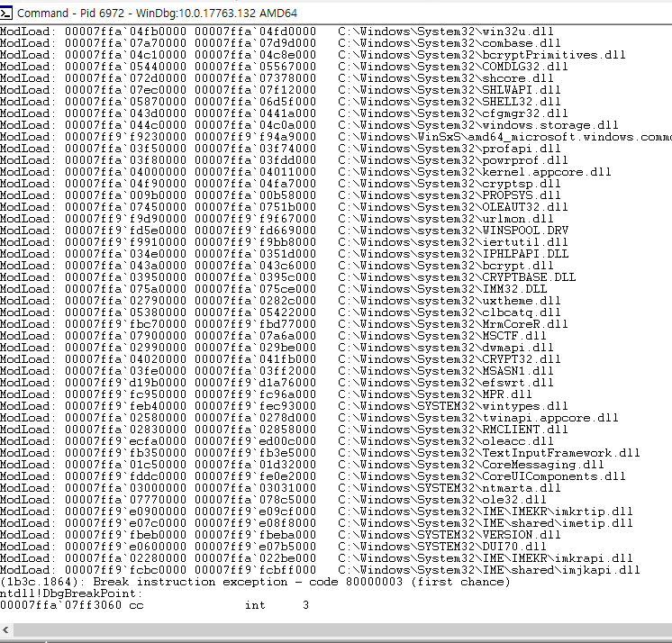Select the MSCTF.dll entry
Viewport: 672px width, 643px height.
coord(273,336)
